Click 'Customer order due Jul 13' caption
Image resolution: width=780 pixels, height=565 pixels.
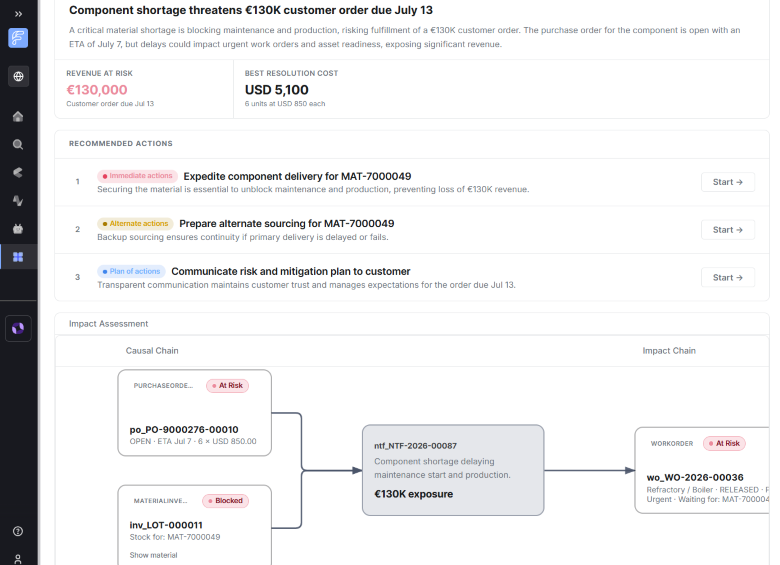click(x=110, y=103)
